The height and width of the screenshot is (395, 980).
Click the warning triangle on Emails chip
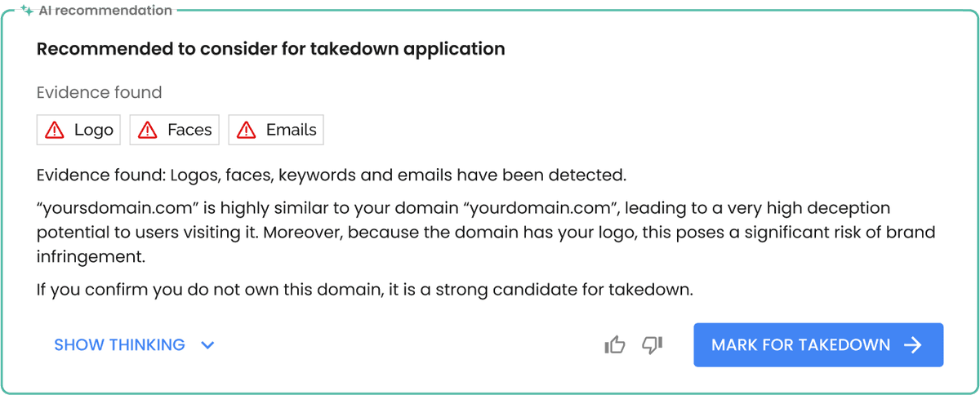pos(246,130)
